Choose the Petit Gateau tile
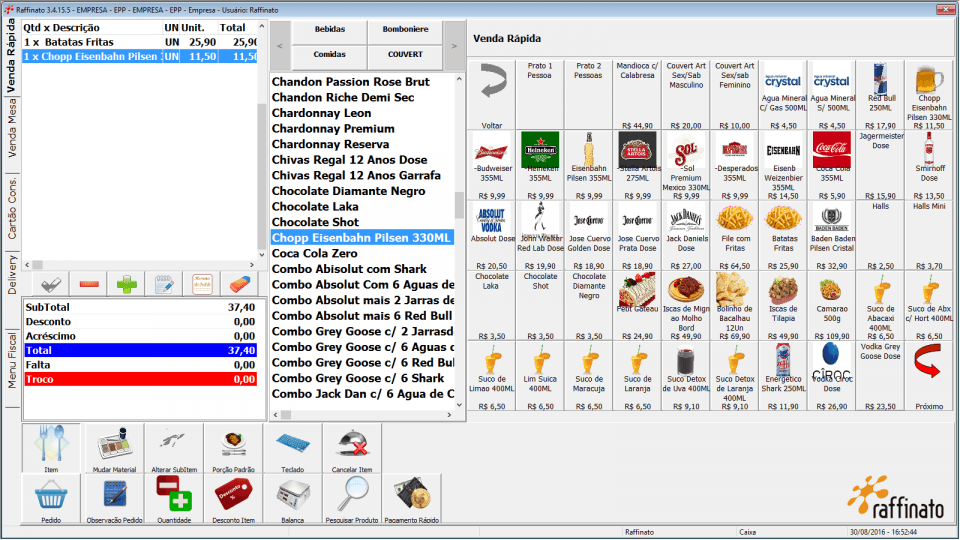Image resolution: width=960 pixels, height=540 pixels. [x=637, y=306]
